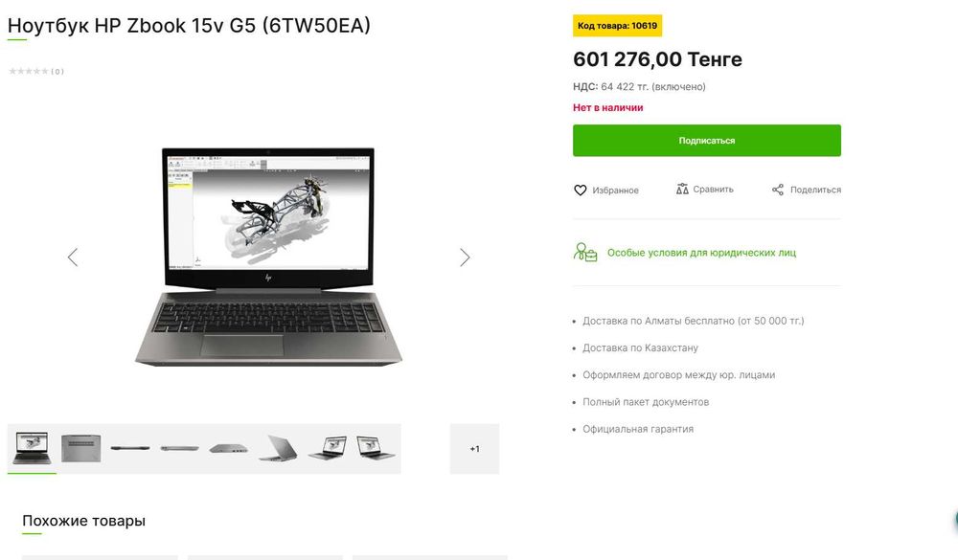This screenshot has width=958, height=560.
Task: Select the fourth thumbnail showing side edge
Action: [179, 448]
